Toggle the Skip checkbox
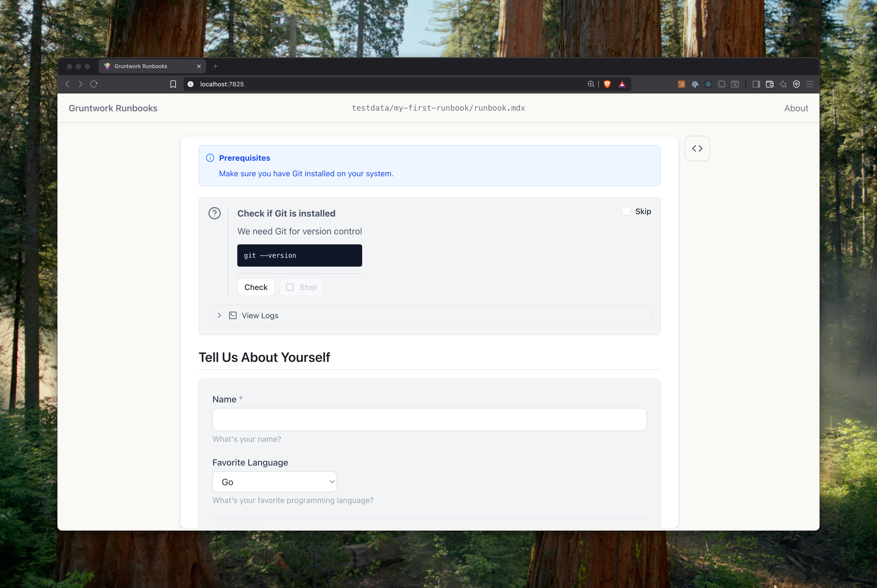Image resolution: width=877 pixels, height=588 pixels. (626, 211)
